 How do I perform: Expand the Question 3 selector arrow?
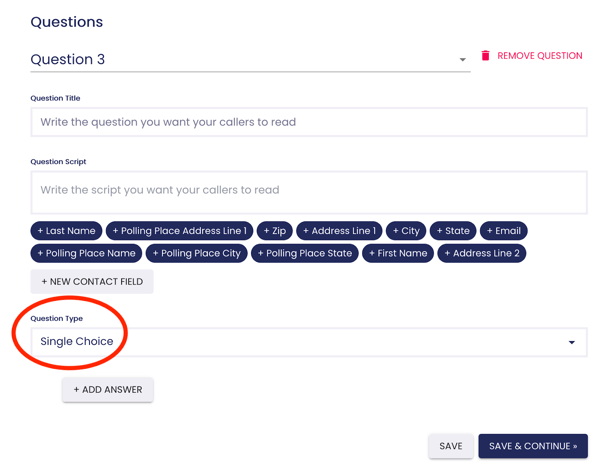[x=462, y=60]
